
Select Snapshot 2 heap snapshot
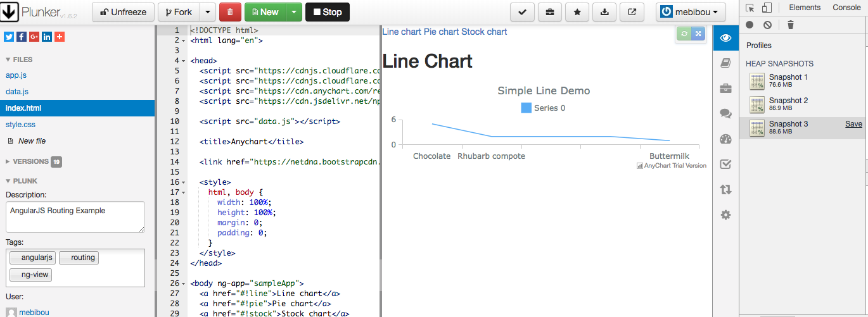(x=803, y=104)
